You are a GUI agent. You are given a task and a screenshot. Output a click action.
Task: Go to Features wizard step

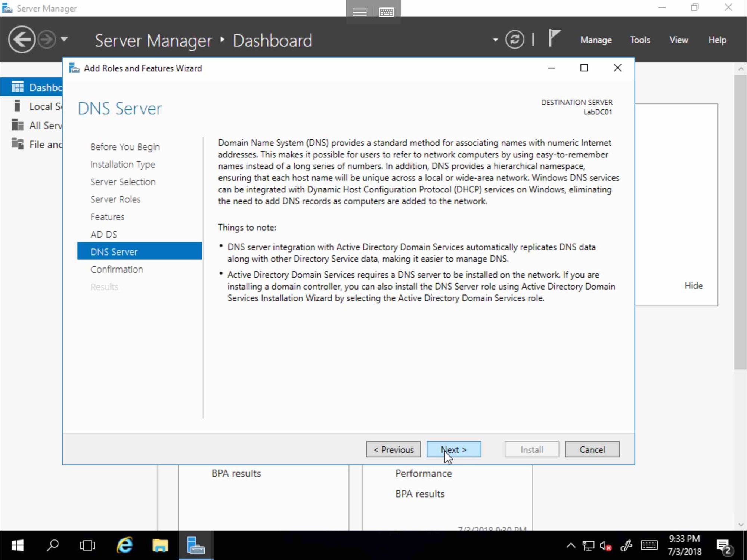[107, 217]
